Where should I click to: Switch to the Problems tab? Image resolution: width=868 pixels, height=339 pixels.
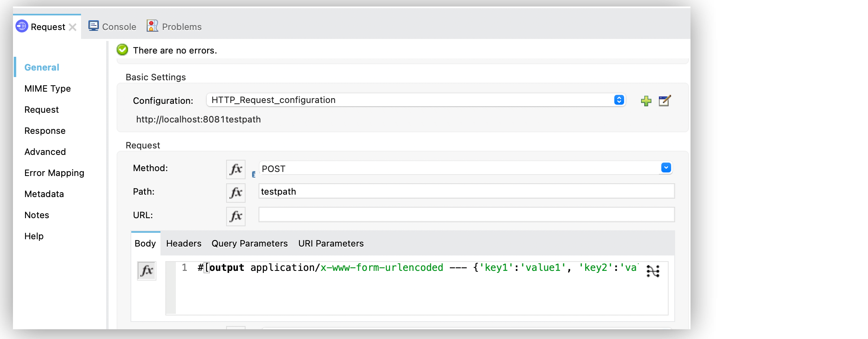(174, 27)
